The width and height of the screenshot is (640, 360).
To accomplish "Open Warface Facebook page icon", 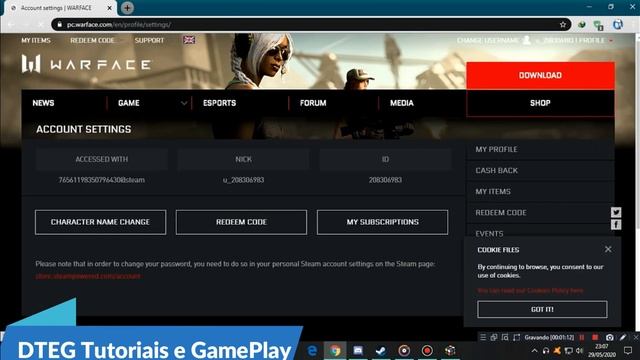I will (616, 224).
